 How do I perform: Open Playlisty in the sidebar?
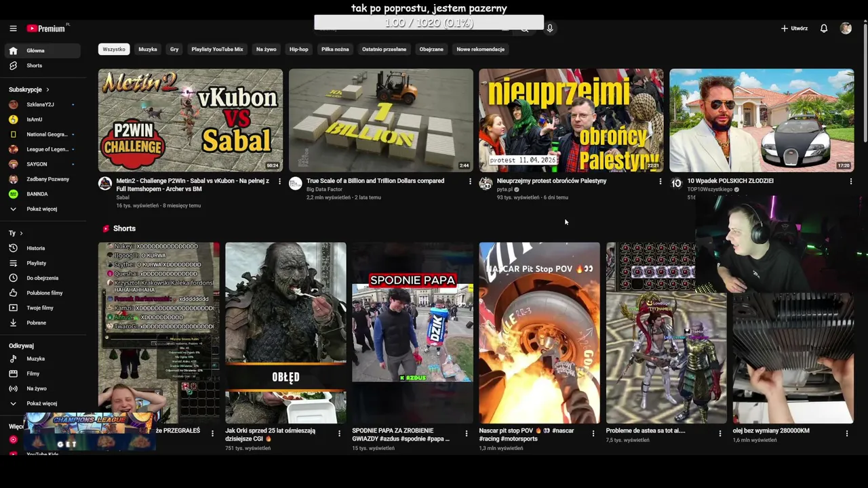point(42,263)
